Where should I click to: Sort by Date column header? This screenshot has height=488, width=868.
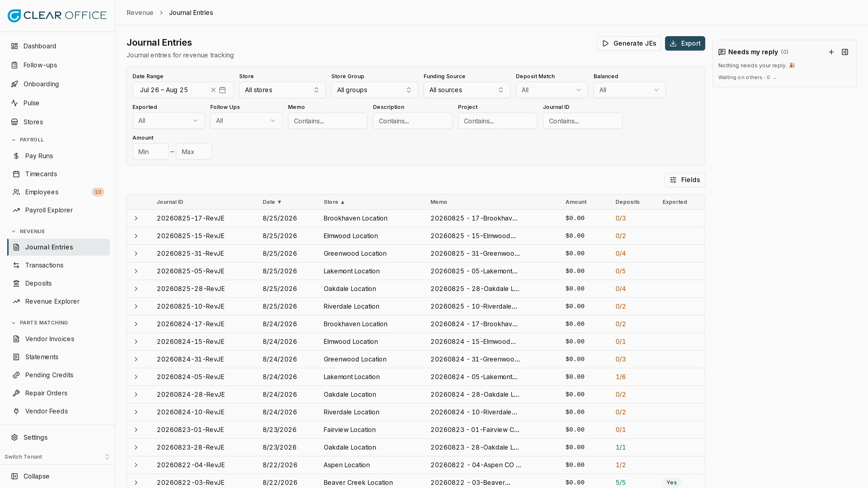[271, 202]
